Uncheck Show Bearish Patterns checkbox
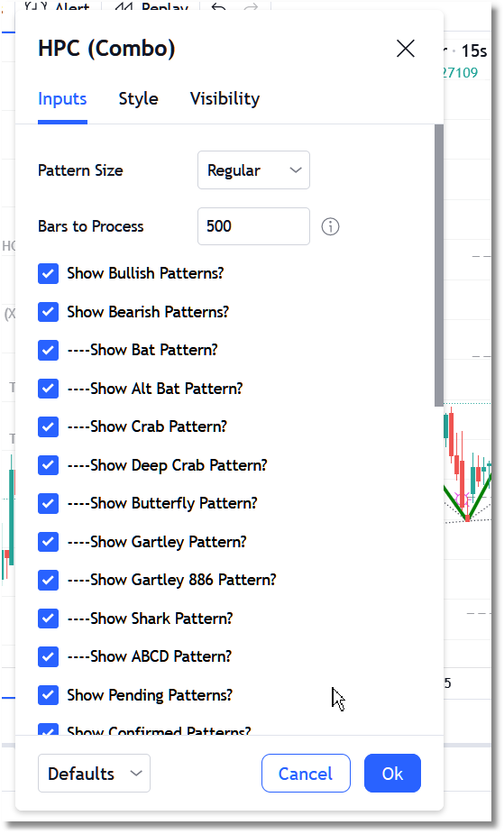 (49, 312)
